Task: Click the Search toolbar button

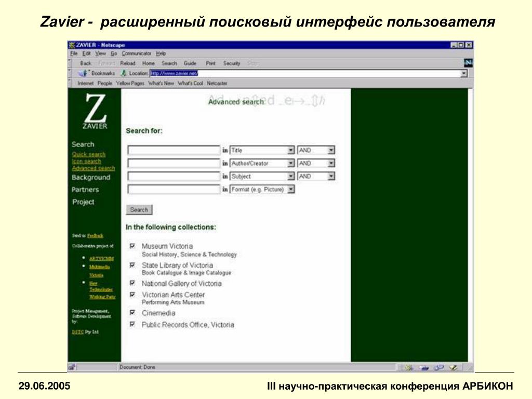Action: pos(169,63)
